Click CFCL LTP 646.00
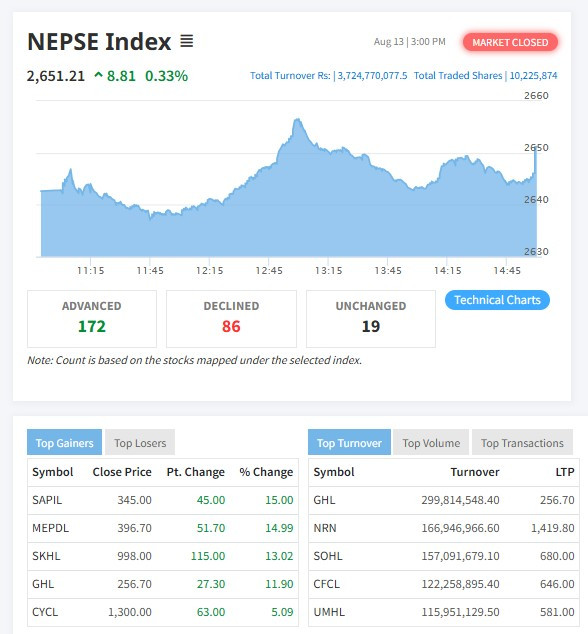The height and width of the screenshot is (634, 588). pos(557,584)
